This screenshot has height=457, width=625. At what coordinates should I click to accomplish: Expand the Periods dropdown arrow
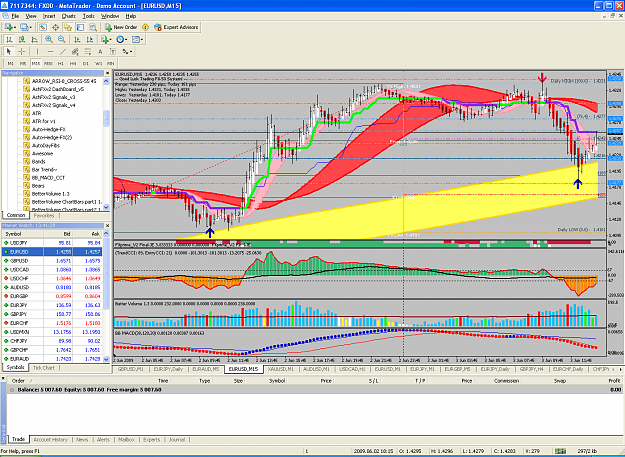(x=126, y=39)
